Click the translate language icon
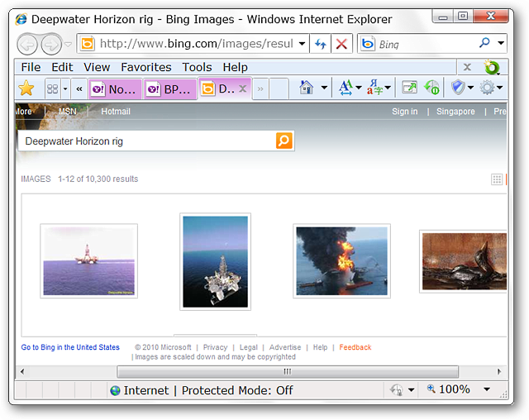Viewport: 529px width, 420px height. click(x=374, y=88)
